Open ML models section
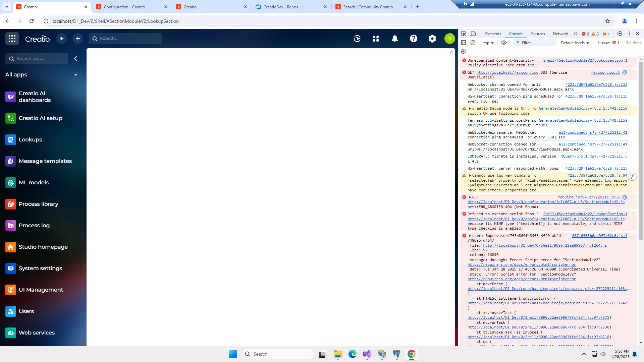644x362 pixels. (x=43, y=183)
